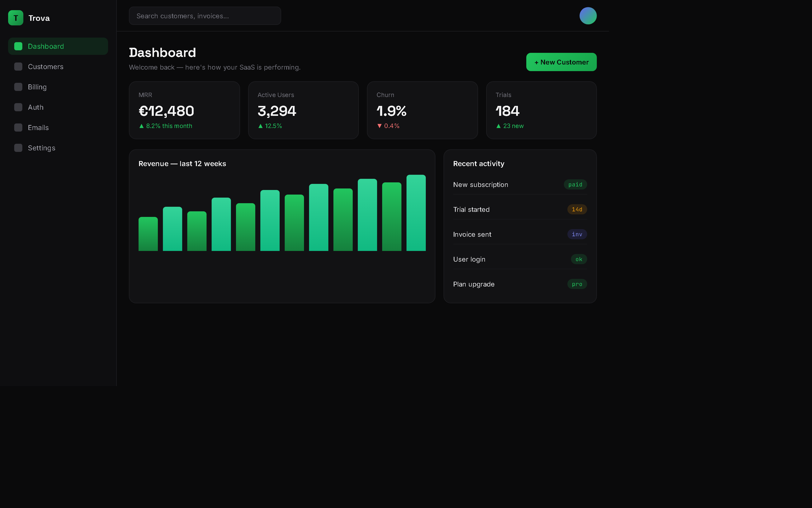
Task: Click the Emails sidebar icon
Action: pos(18,128)
